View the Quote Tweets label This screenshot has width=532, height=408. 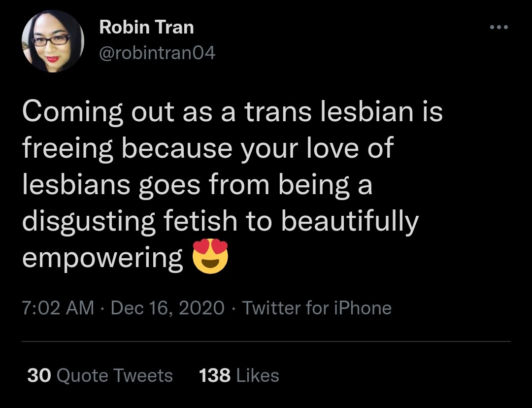(115, 375)
